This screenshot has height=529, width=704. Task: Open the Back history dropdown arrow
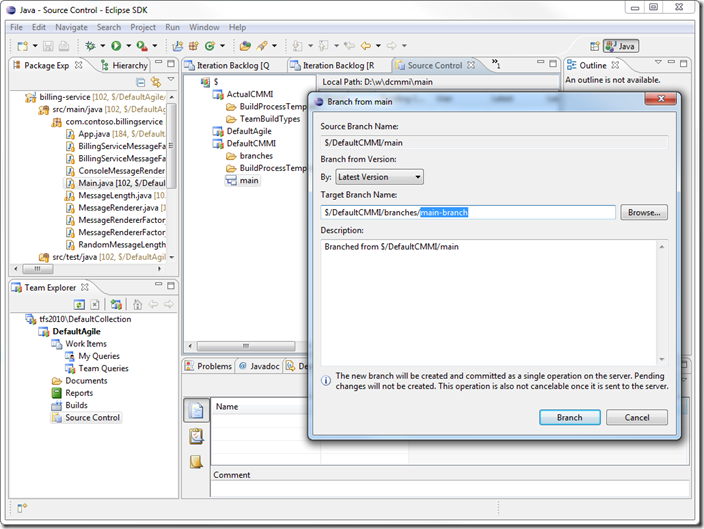click(x=378, y=46)
